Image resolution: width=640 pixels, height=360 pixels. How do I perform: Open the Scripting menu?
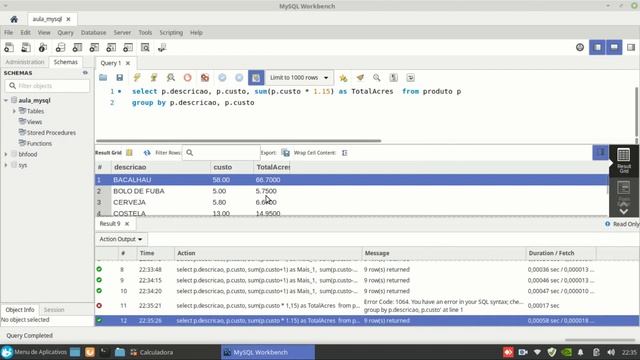171,33
